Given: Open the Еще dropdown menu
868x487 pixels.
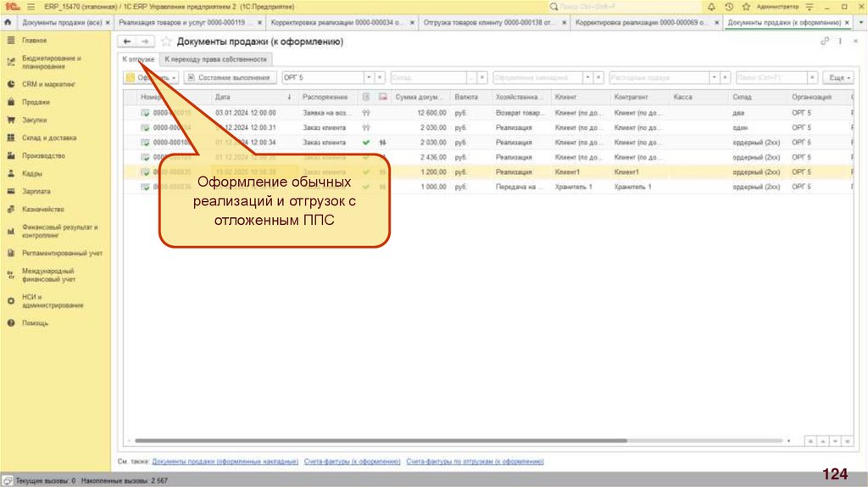Looking at the screenshot, I should [838, 77].
